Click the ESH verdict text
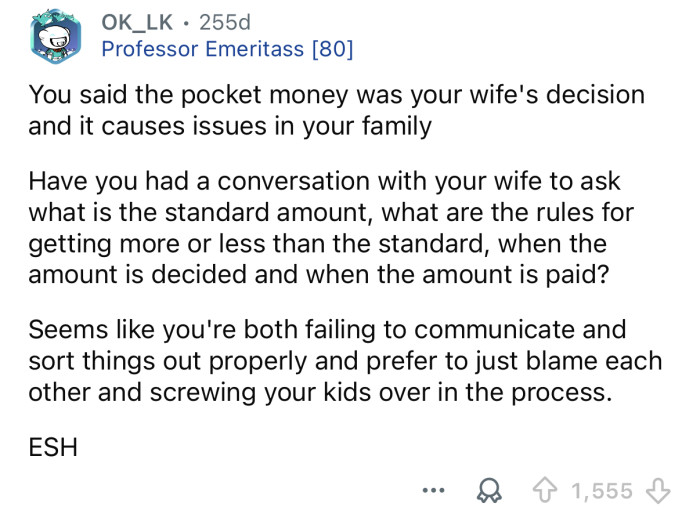This screenshot has height=514, width=700. pyautogui.click(x=54, y=446)
